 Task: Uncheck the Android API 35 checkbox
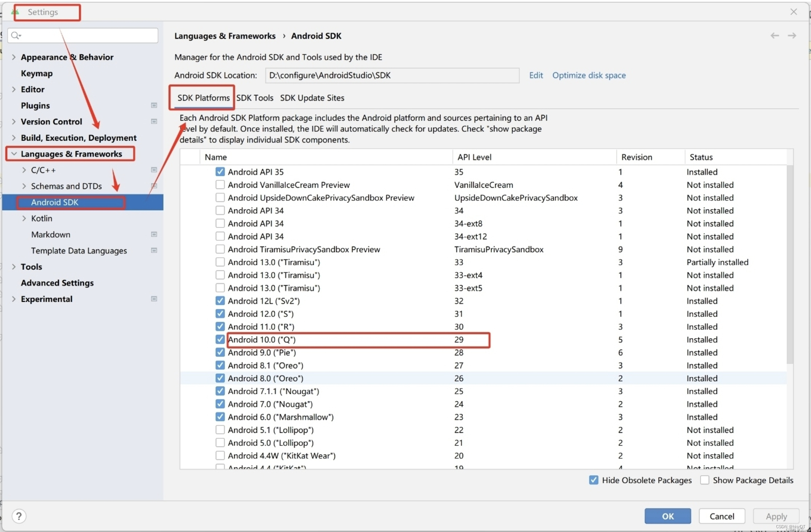coord(220,172)
